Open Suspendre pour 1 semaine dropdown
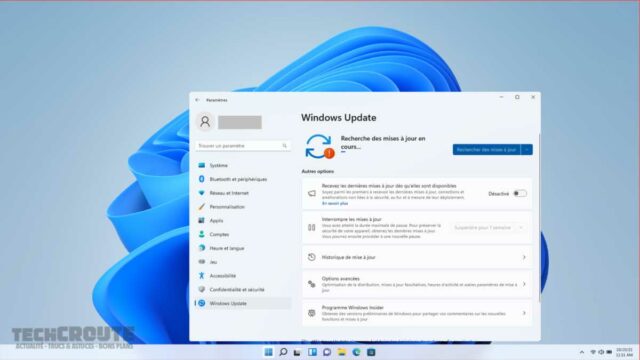This screenshot has width=640, height=360. pos(489,227)
